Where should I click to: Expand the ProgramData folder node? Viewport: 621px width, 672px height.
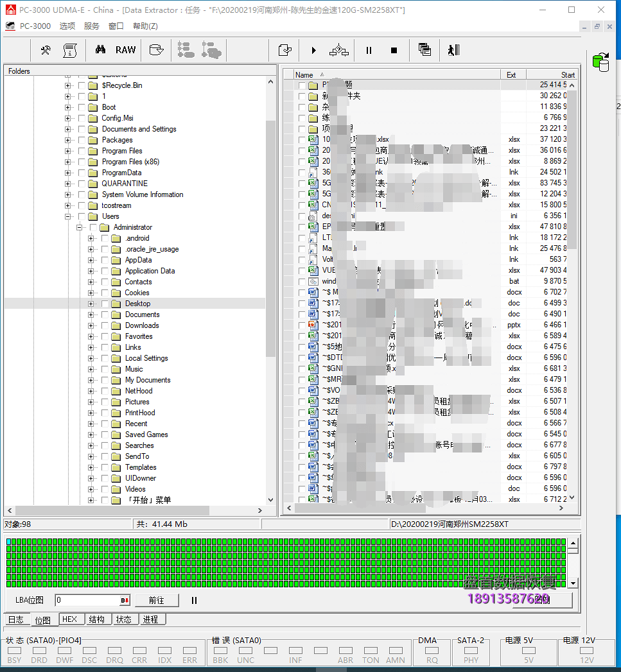[x=68, y=173]
